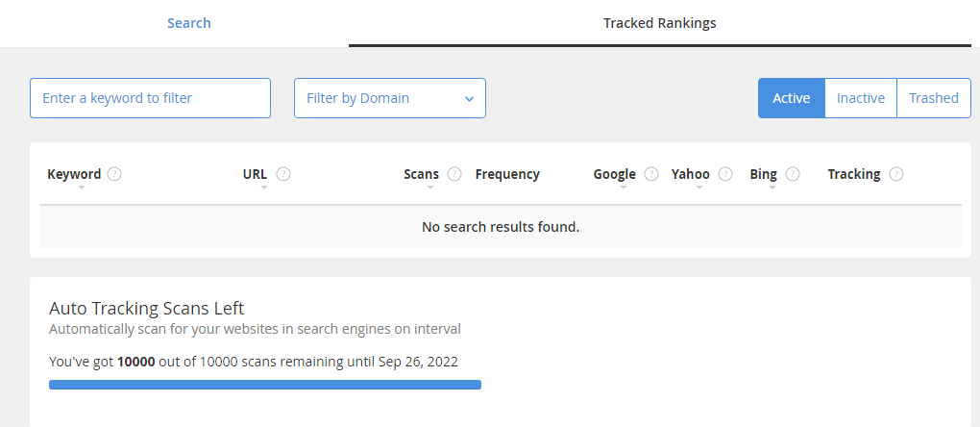
Task: Switch to the Search tab
Action: click(x=188, y=23)
